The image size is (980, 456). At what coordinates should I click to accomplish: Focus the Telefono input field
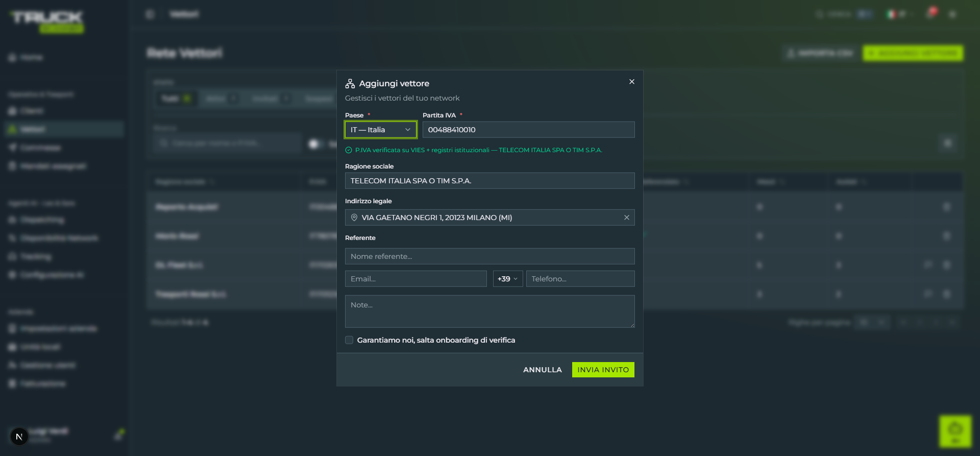click(580, 279)
